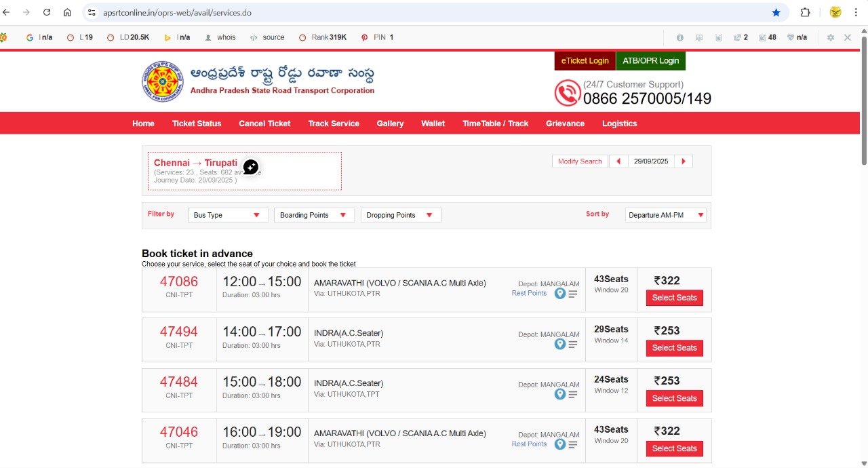Click Select Seats for service 47046
868x468 pixels.
674,448
